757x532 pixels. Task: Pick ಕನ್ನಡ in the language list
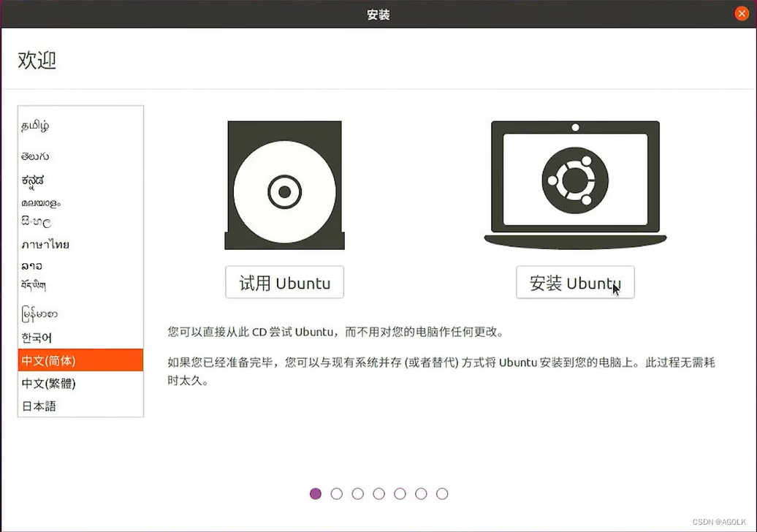80,180
